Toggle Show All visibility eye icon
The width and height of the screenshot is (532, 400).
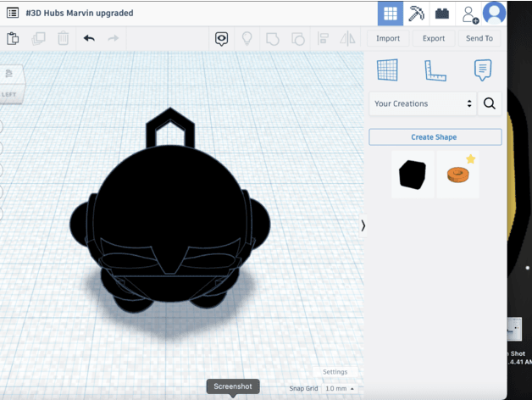[x=222, y=39]
